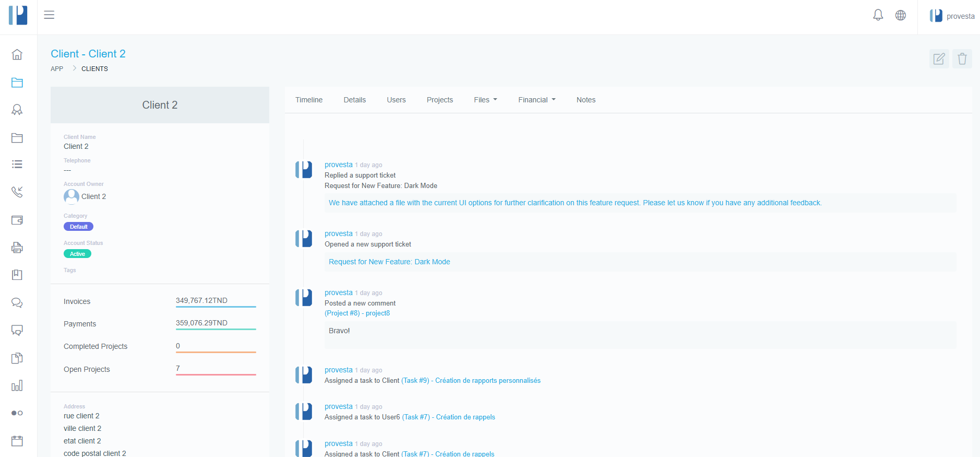980x457 pixels.
Task: Click the Account Owner avatar for Client 2
Action: pos(71,196)
